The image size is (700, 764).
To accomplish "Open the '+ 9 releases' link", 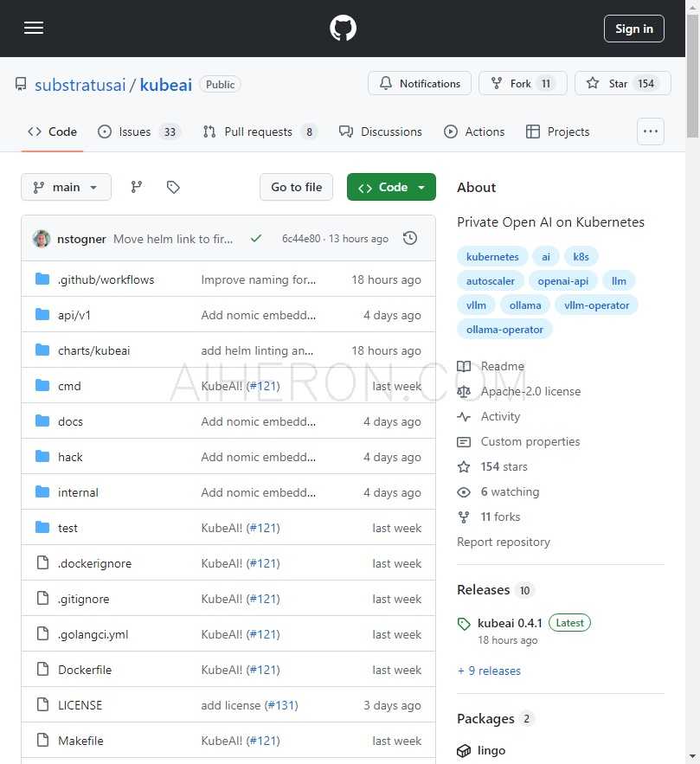I will pyautogui.click(x=489, y=671).
